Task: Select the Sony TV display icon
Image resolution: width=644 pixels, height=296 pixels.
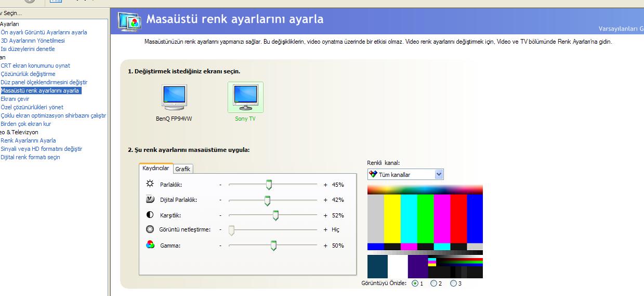Action: pos(245,97)
